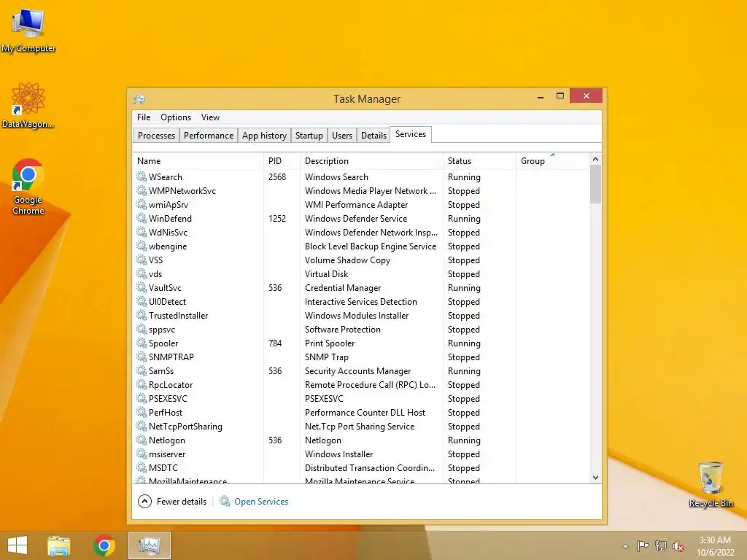747x560 pixels.
Task: Click the Windows Defender Service description
Action: [356, 218]
